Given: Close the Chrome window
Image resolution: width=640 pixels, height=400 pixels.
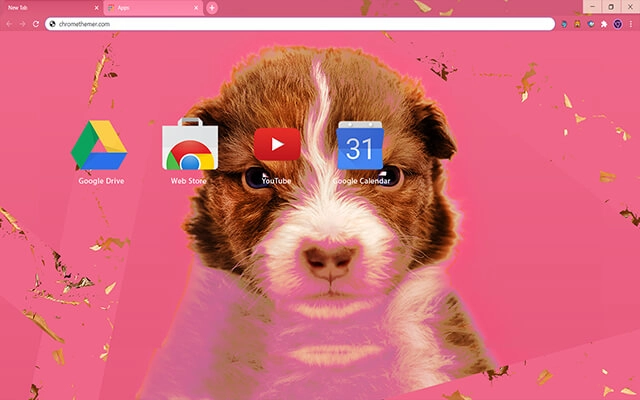Looking at the screenshot, I should [x=630, y=7].
